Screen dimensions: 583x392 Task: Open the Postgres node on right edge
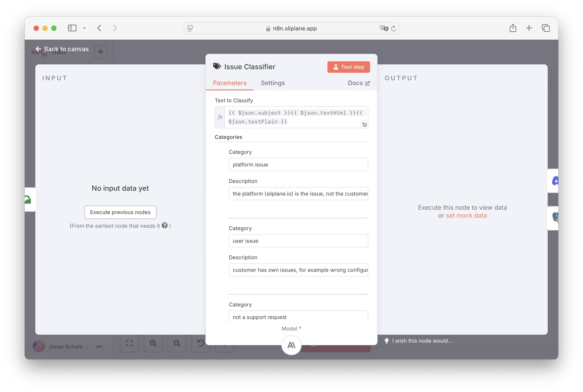555,217
